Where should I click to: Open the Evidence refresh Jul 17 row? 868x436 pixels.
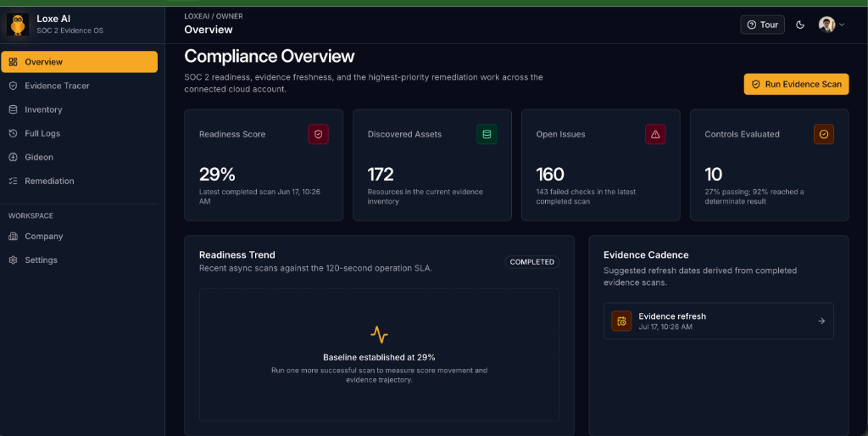[719, 321]
